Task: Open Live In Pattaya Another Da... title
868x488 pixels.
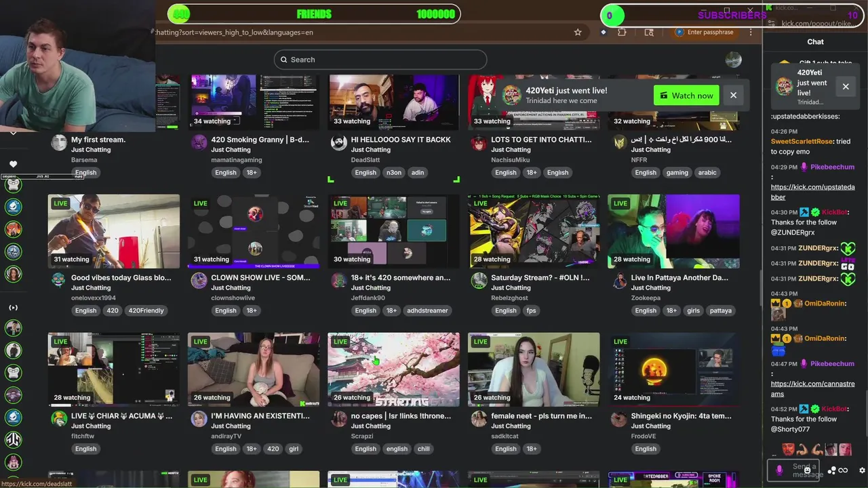Action: click(x=679, y=277)
